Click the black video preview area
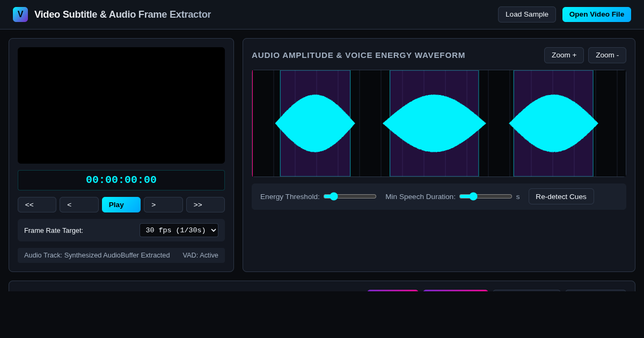 coord(121,105)
